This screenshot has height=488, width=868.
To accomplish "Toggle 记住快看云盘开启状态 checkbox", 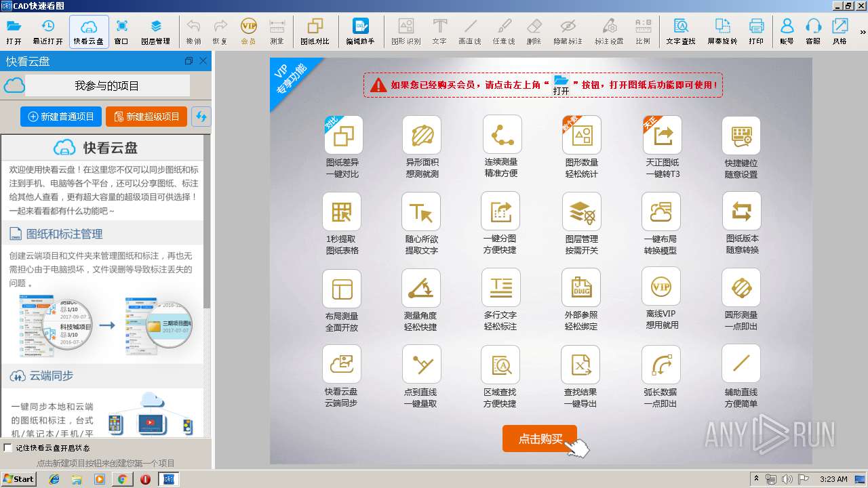I will tap(8, 447).
